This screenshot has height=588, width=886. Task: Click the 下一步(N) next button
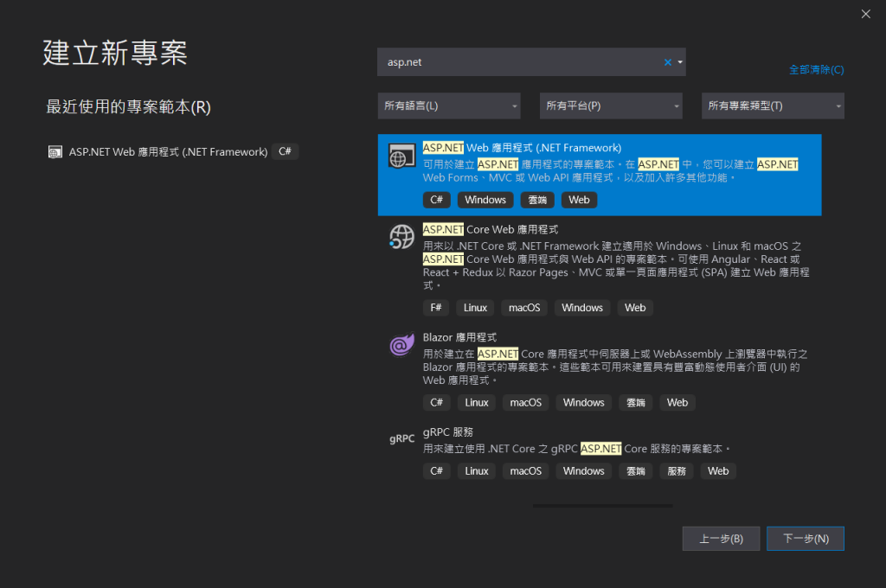coord(806,539)
